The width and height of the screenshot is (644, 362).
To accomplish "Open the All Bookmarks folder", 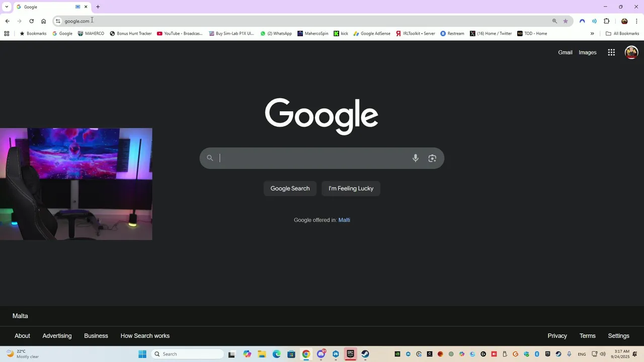I will [622, 34].
